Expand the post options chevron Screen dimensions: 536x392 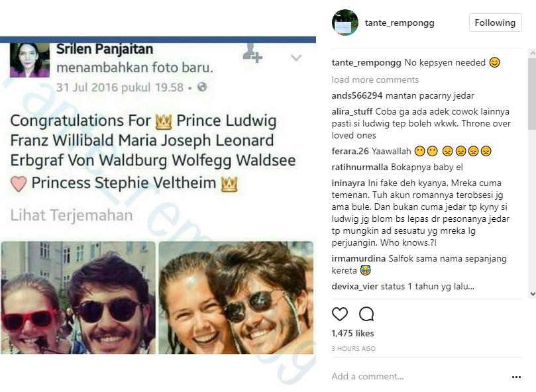(x=296, y=58)
